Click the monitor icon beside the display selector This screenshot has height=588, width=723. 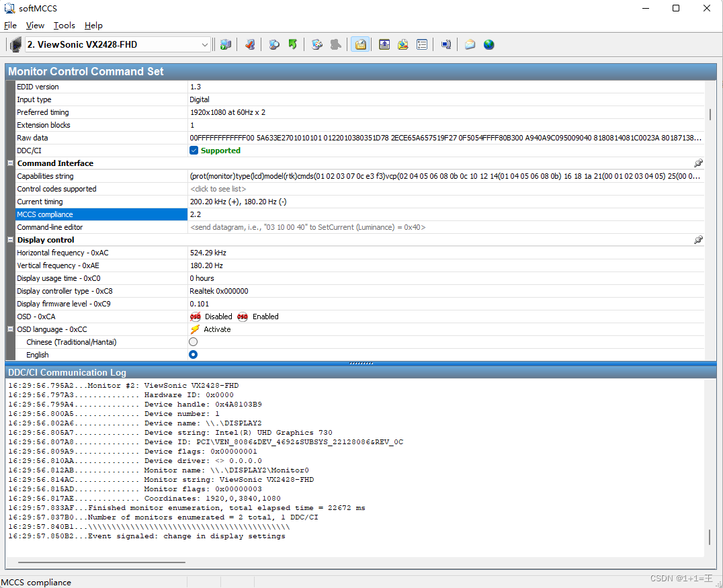16,45
